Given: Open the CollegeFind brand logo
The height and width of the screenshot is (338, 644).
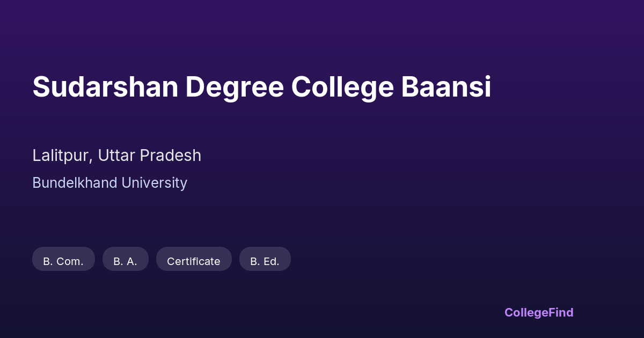Looking at the screenshot, I should (x=539, y=312).
